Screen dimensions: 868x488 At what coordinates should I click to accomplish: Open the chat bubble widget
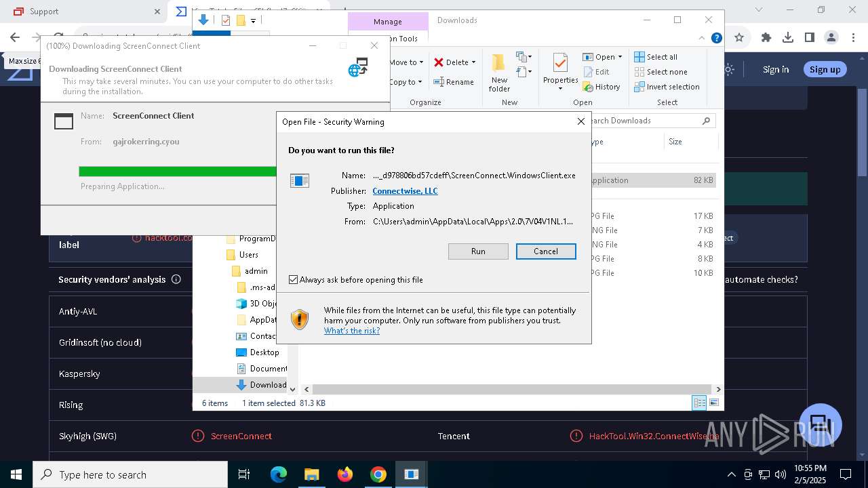point(821,425)
